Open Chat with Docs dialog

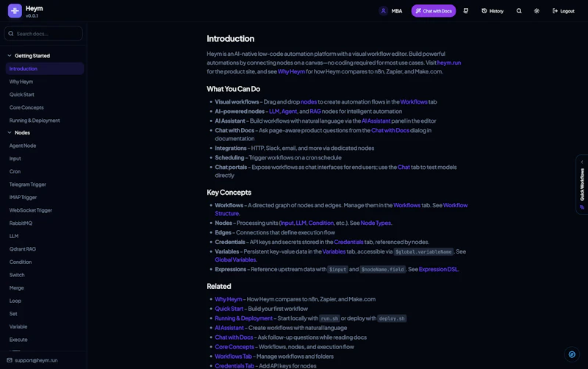pyautogui.click(x=434, y=11)
